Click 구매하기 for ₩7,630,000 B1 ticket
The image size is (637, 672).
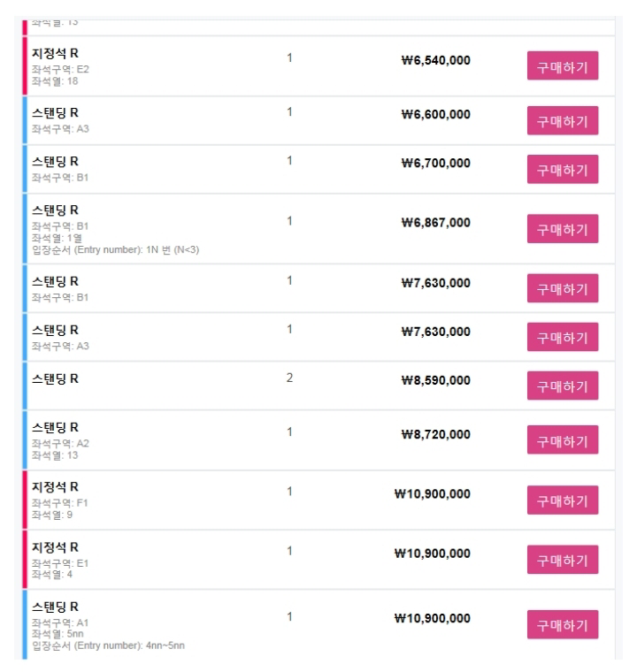(x=563, y=288)
